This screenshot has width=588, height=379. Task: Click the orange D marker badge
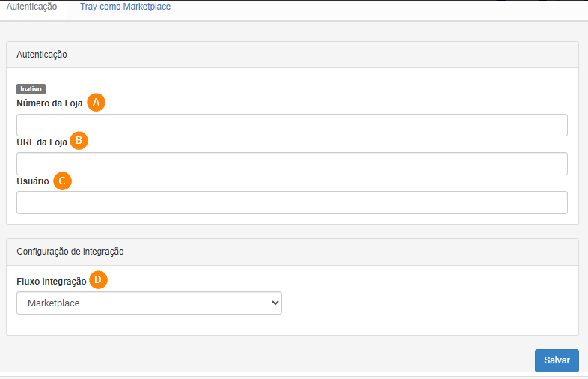(x=98, y=280)
